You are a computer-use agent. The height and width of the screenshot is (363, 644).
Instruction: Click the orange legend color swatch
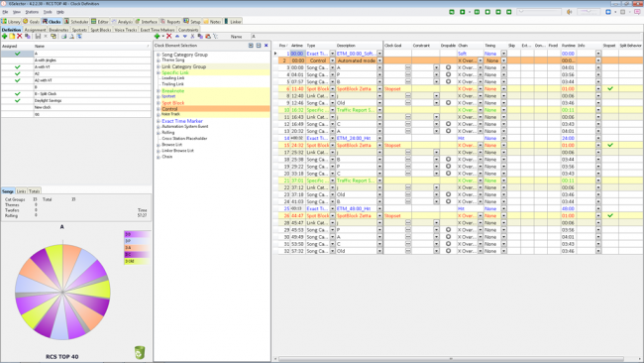coord(137,248)
